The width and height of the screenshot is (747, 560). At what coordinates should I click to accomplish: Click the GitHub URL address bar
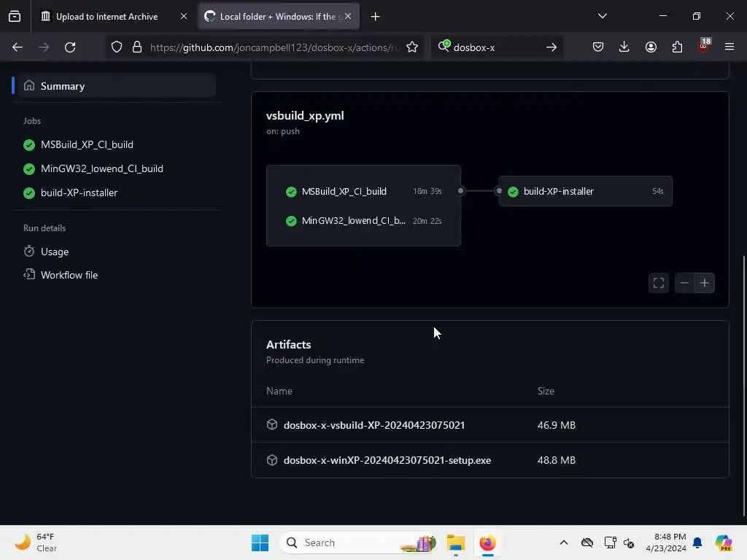(x=274, y=47)
